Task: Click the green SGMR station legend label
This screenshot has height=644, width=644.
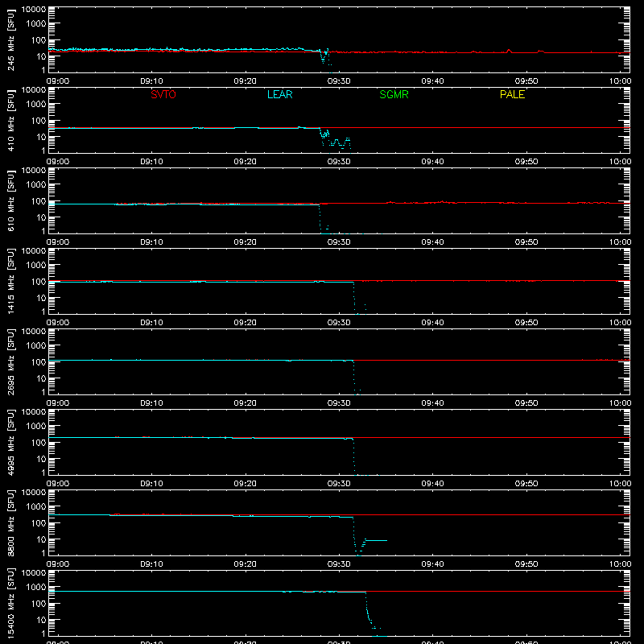Action: [394, 94]
